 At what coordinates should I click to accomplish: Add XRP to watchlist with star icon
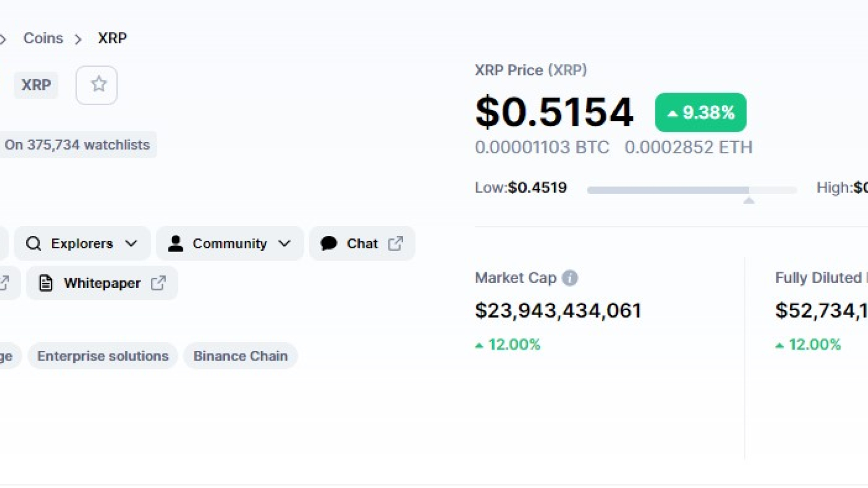coord(97,85)
